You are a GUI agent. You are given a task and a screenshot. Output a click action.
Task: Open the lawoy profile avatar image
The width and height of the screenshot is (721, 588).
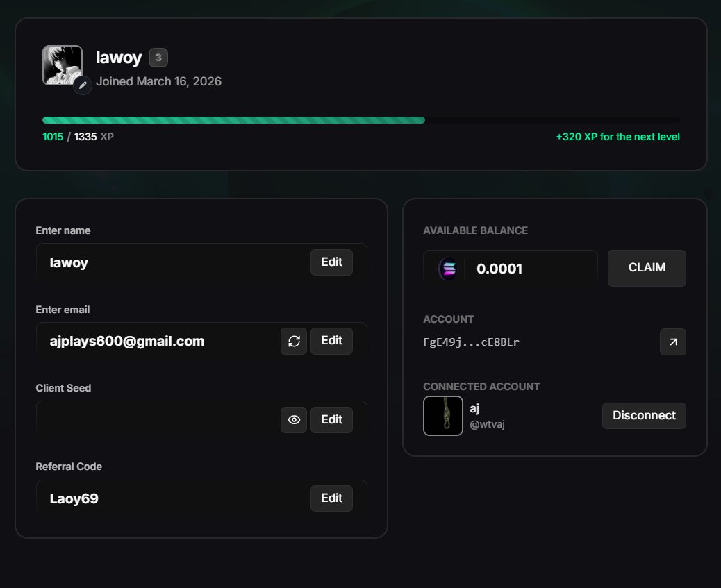[63, 65]
